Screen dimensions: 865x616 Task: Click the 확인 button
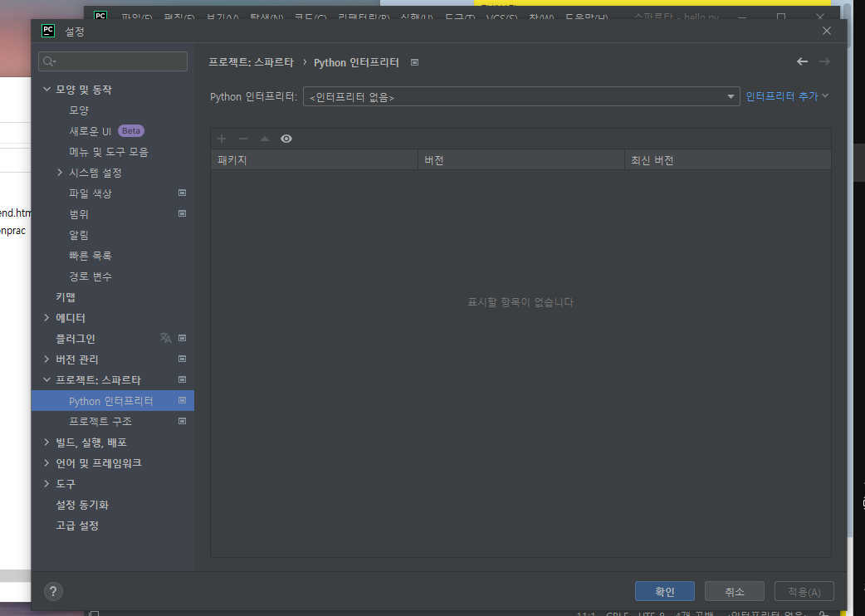tap(665, 592)
